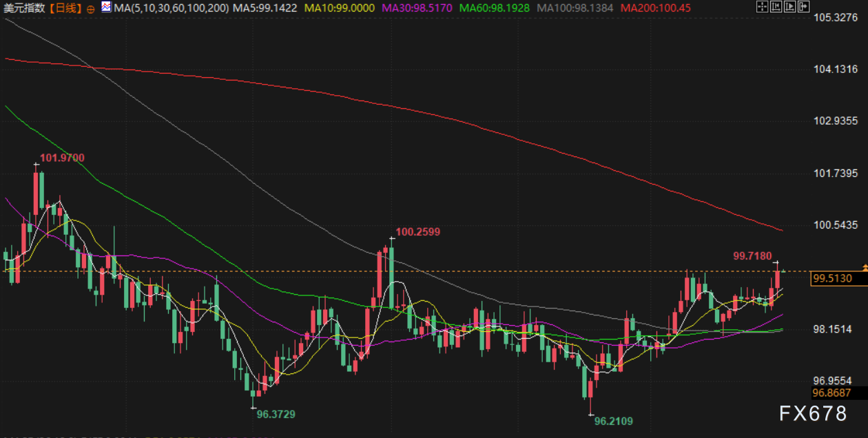Open MA(5,10,30,60,100,200) indicator settings
The height and width of the screenshot is (438, 868).
click(x=171, y=8)
